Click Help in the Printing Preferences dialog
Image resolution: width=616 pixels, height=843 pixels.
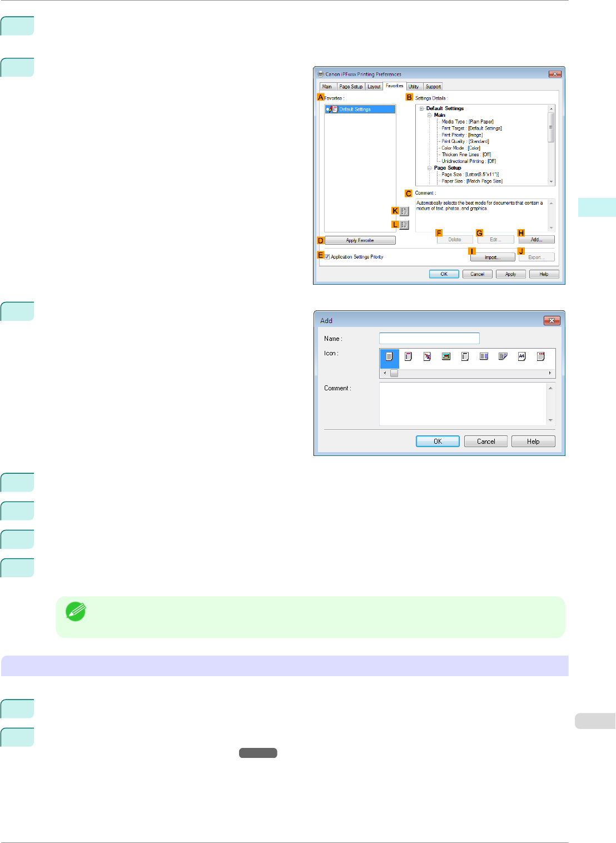(544, 274)
